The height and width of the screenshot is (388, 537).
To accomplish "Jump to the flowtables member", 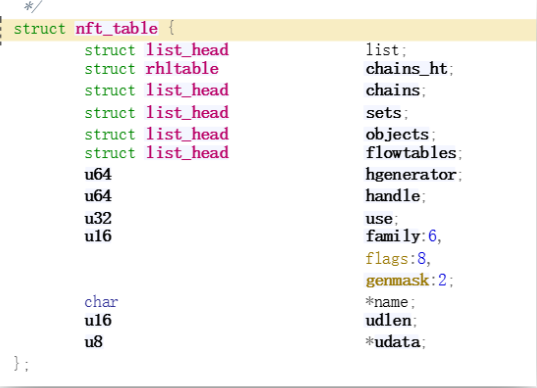I will tap(411, 153).
